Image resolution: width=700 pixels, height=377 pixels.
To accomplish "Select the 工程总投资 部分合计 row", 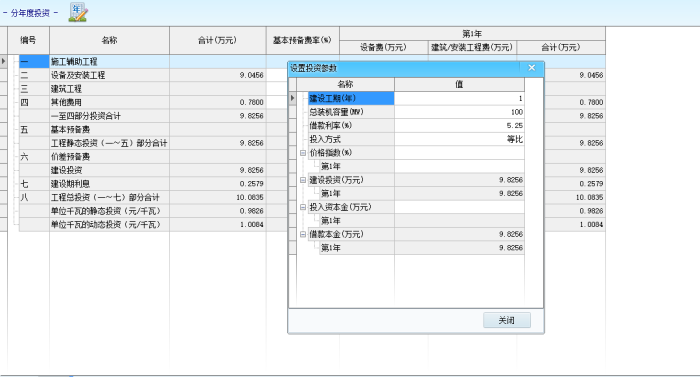I will point(109,197).
